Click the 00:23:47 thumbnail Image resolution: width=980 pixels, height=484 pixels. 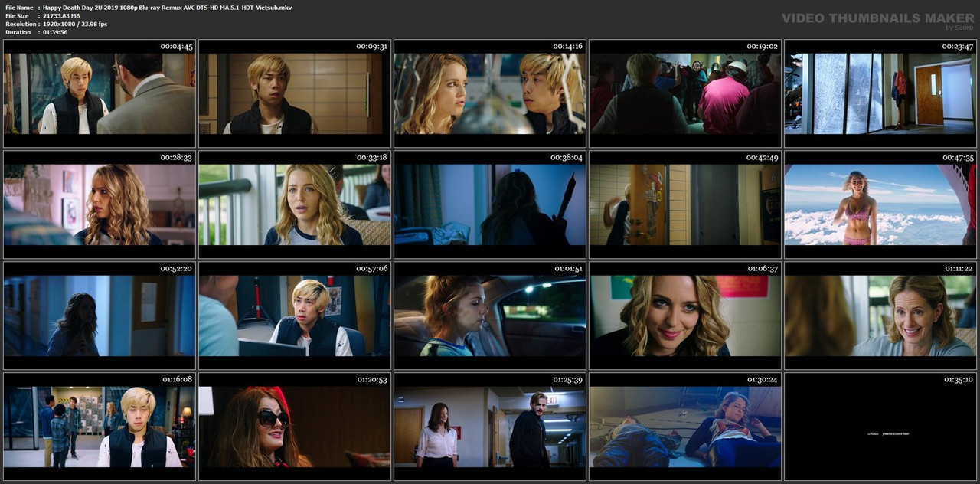click(880, 93)
